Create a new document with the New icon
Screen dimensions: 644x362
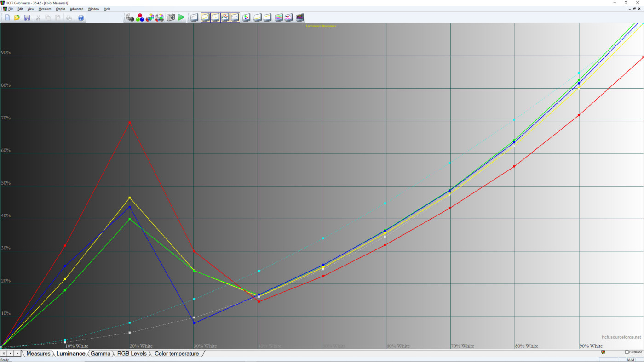tap(7, 17)
